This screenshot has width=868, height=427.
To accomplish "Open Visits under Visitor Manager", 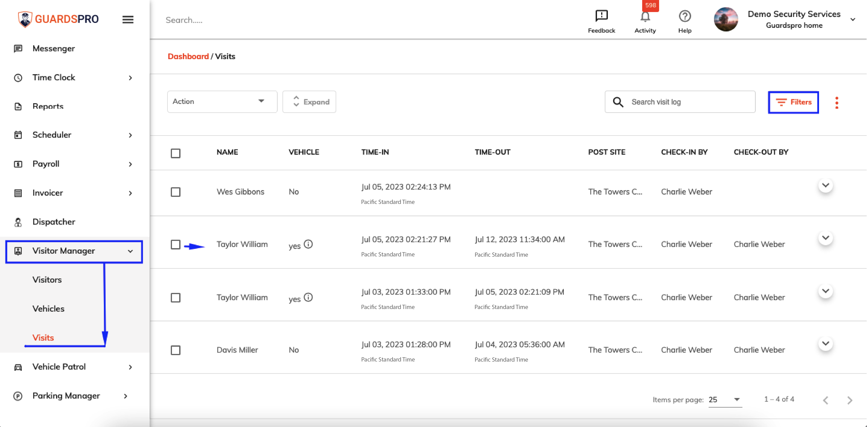I will (x=43, y=338).
